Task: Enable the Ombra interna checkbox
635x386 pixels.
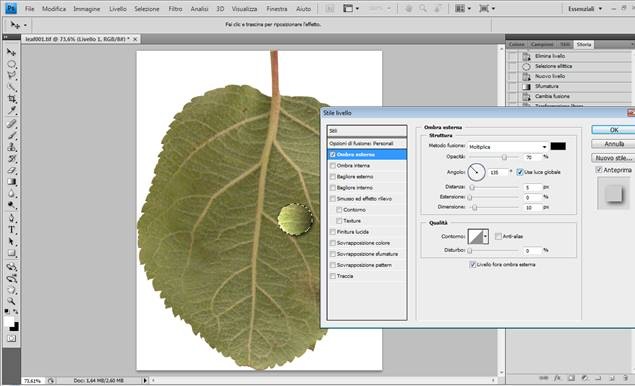Action: tap(332, 166)
